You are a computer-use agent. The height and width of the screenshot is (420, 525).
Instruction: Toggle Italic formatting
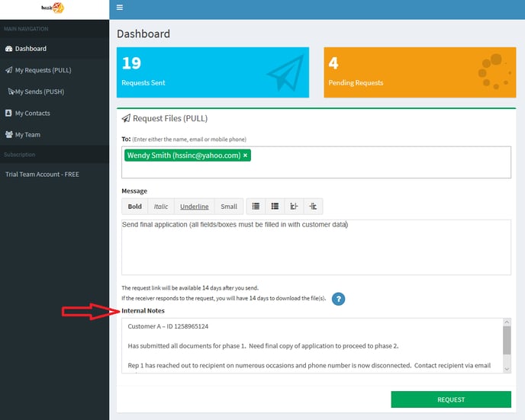click(x=160, y=207)
